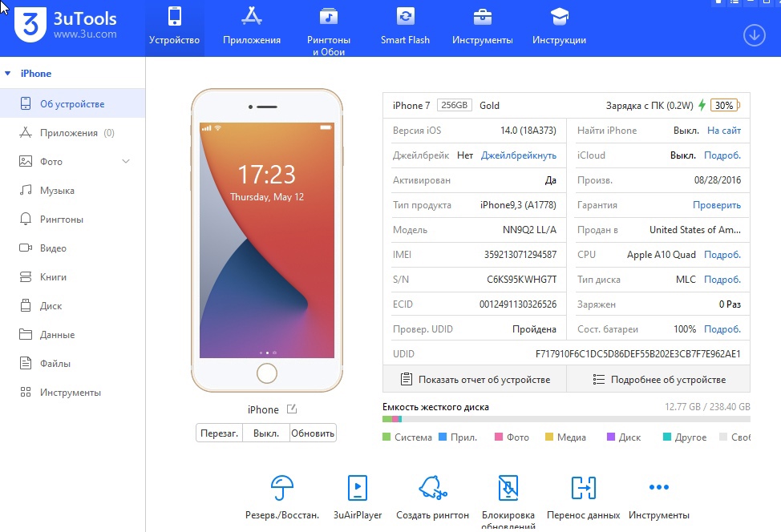Click United States of Am... value
This screenshot has width=781, height=532.
695,229
